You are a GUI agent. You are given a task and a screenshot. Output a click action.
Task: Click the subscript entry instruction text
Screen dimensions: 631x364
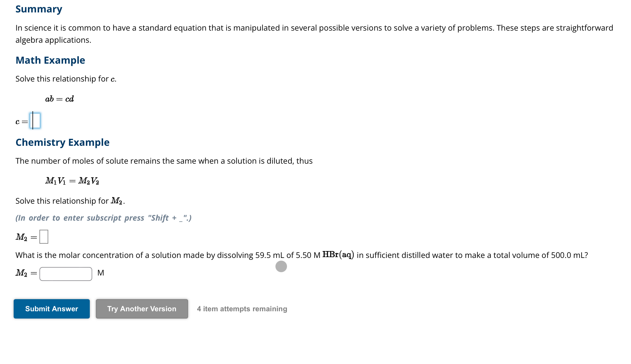pyautogui.click(x=103, y=218)
